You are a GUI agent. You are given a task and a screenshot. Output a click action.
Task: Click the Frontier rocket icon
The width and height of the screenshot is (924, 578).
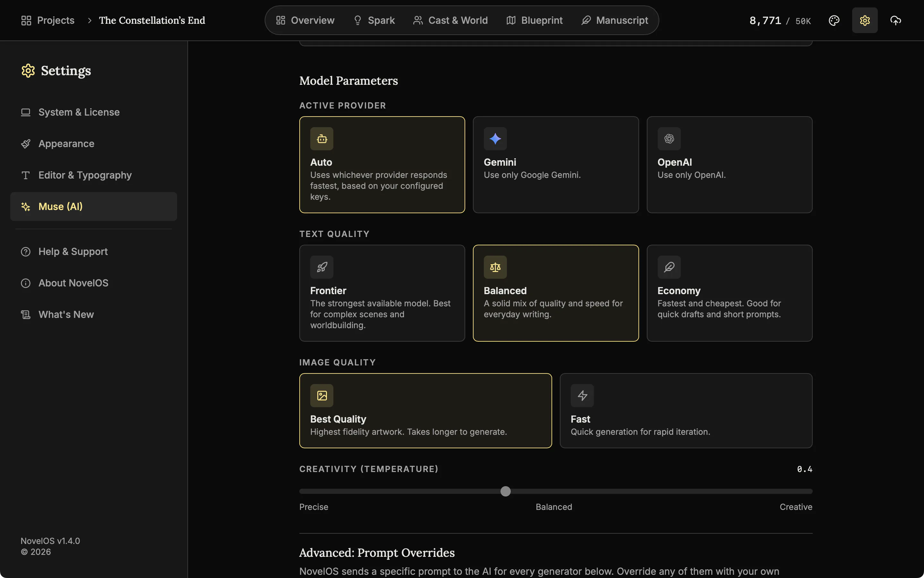tap(322, 267)
